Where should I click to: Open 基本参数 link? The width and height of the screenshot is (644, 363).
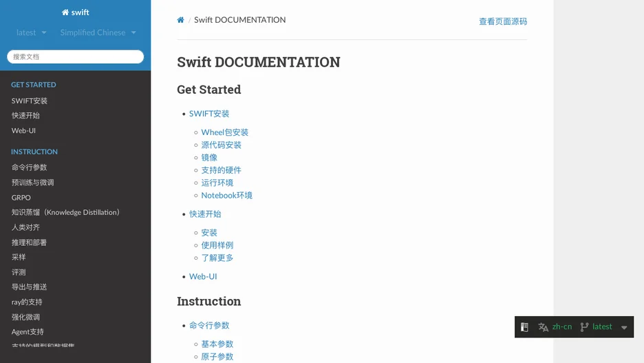[217, 344]
